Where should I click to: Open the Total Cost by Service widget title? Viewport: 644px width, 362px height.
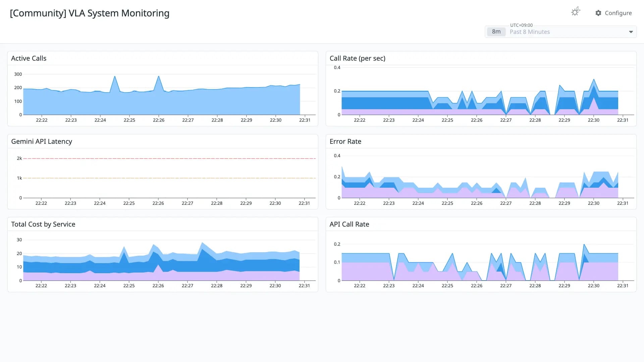click(43, 224)
